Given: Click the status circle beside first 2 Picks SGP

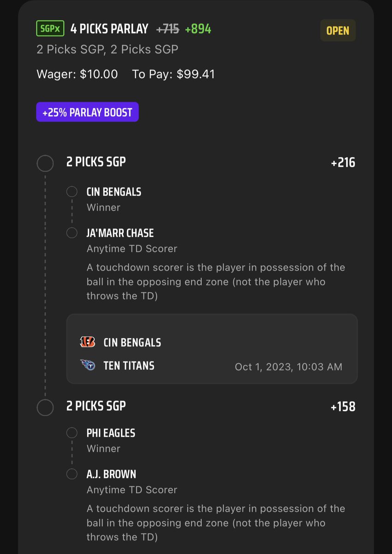Looking at the screenshot, I should click(45, 163).
